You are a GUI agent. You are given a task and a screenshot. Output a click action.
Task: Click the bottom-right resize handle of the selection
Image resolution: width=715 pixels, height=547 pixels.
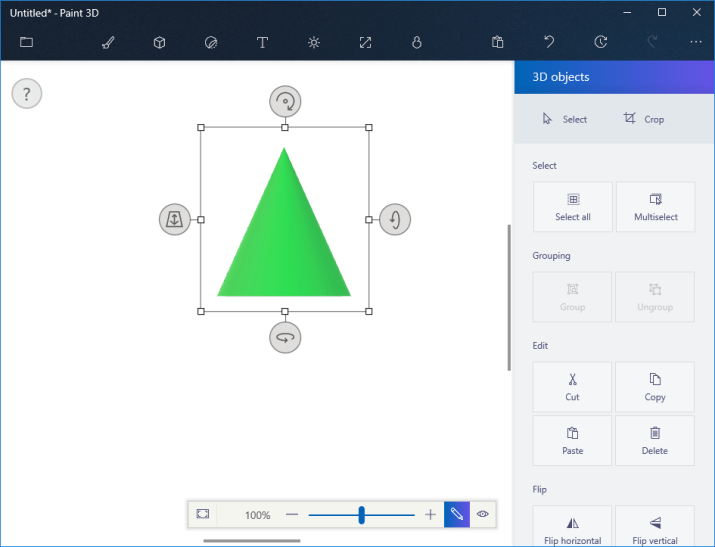[369, 311]
